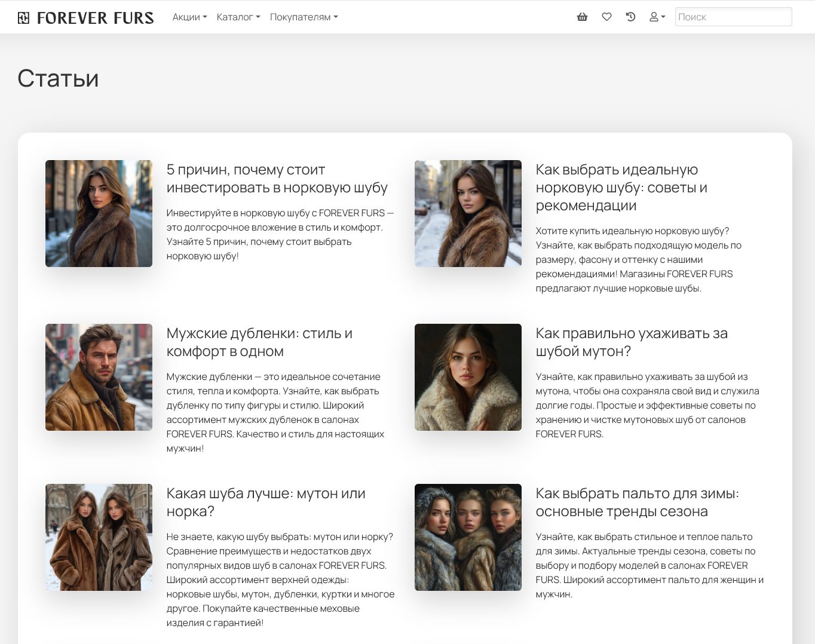Screen dimensions: 815x644
Task: Click thumbnail of man in sheepskin coat
Action: [x=99, y=377]
